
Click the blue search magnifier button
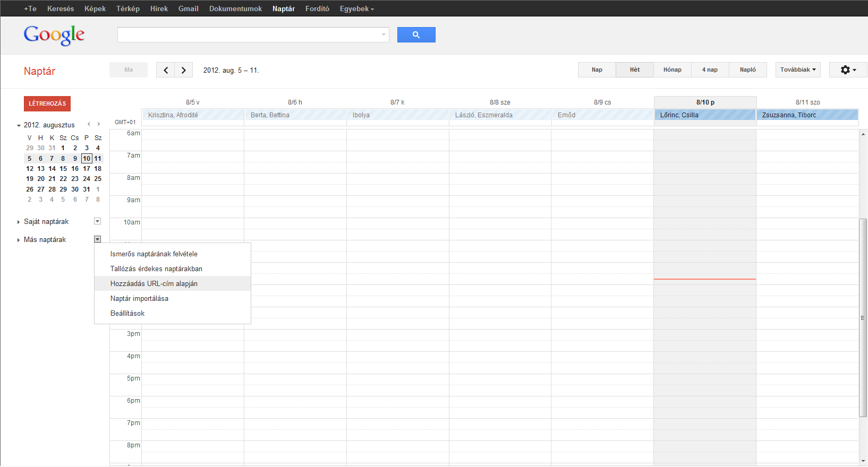416,34
